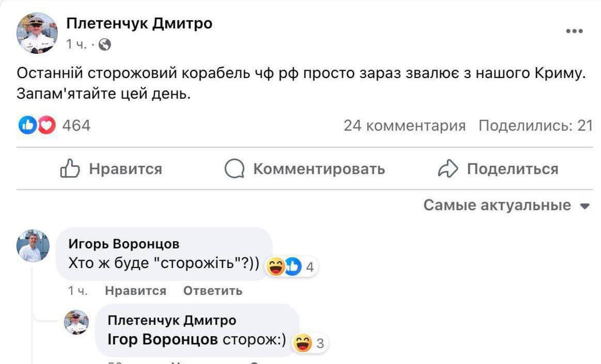Viewport: 601px width, 364px height.
Task: Open the three-dots post options menu
Action: [574, 31]
